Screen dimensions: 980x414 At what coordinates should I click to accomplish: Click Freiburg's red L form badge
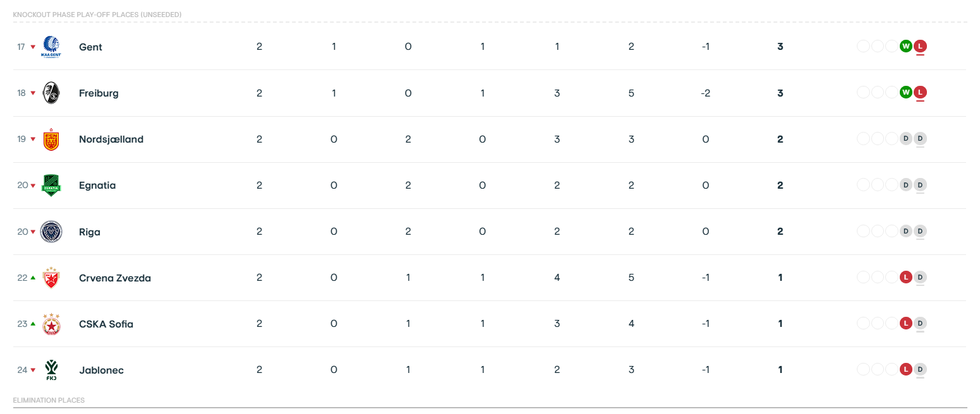tap(920, 92)
